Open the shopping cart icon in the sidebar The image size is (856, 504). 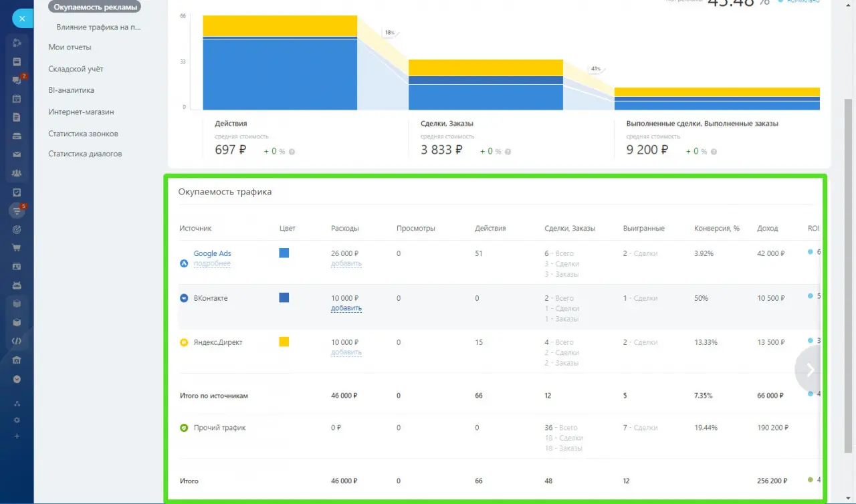coord(17,248)
